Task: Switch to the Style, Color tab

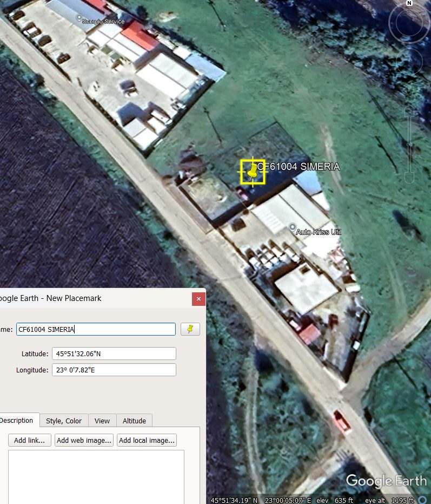Action: [x=64, y=421]
